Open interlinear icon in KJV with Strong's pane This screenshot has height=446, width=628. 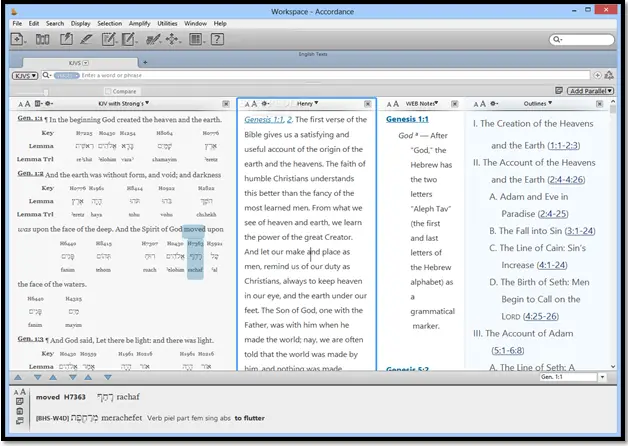(38, 104)
